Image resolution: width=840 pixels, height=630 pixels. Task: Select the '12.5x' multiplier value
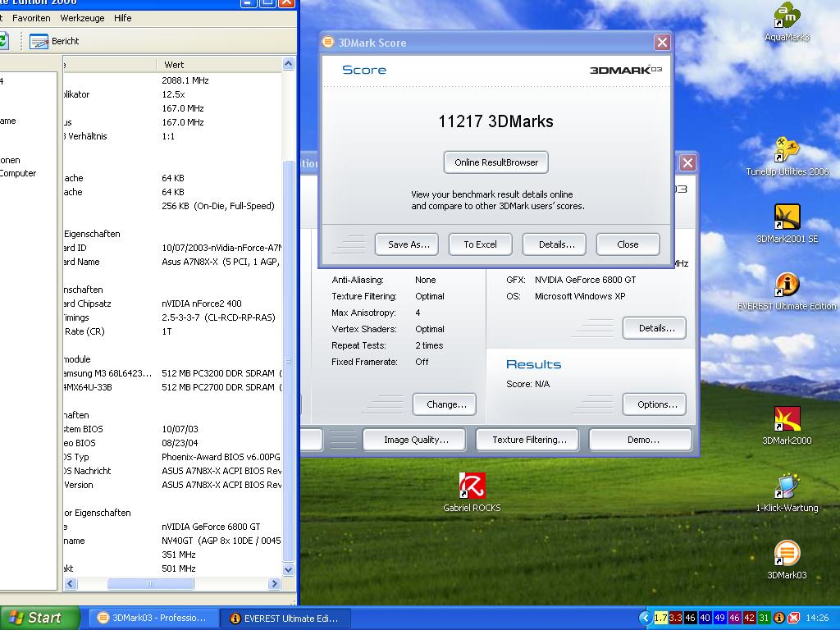[174, 94]
